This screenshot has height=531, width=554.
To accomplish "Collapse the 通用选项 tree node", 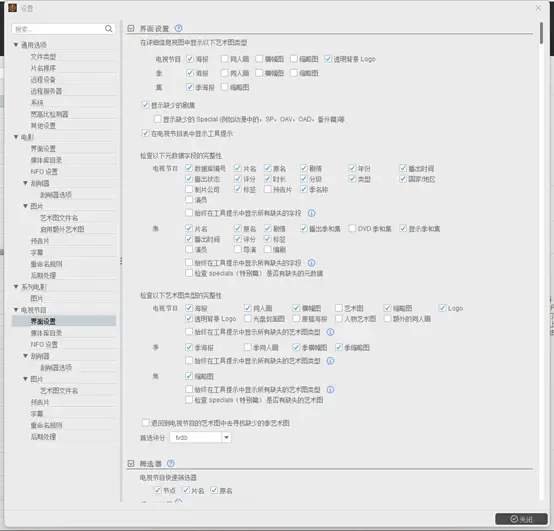I will pyautogui.click(x=16, y=45).
